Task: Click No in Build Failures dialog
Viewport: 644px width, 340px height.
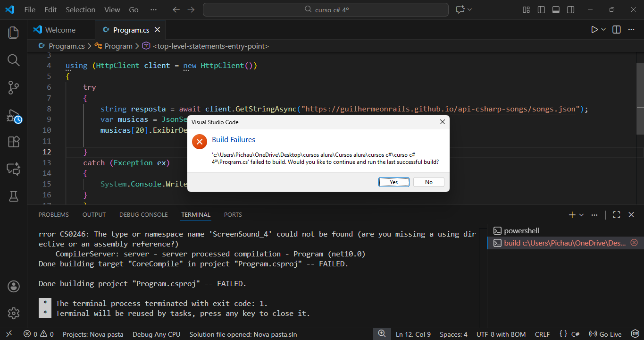Action: (428, 182)
